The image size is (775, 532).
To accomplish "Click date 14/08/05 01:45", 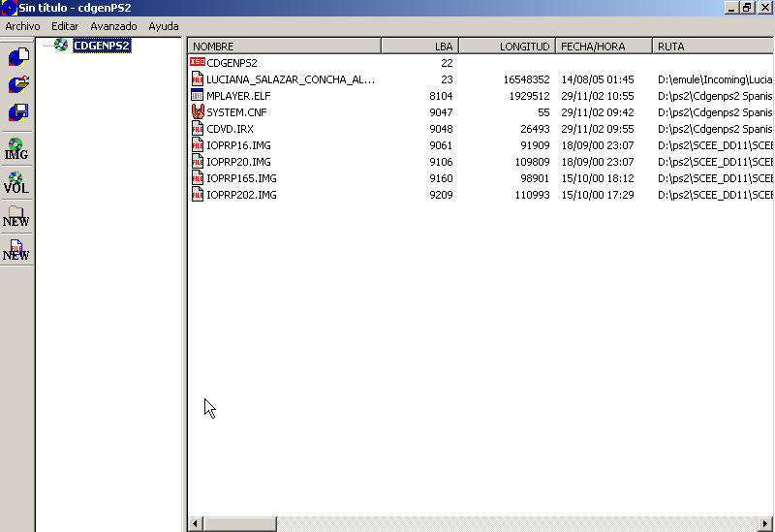I will click(598, 79).
